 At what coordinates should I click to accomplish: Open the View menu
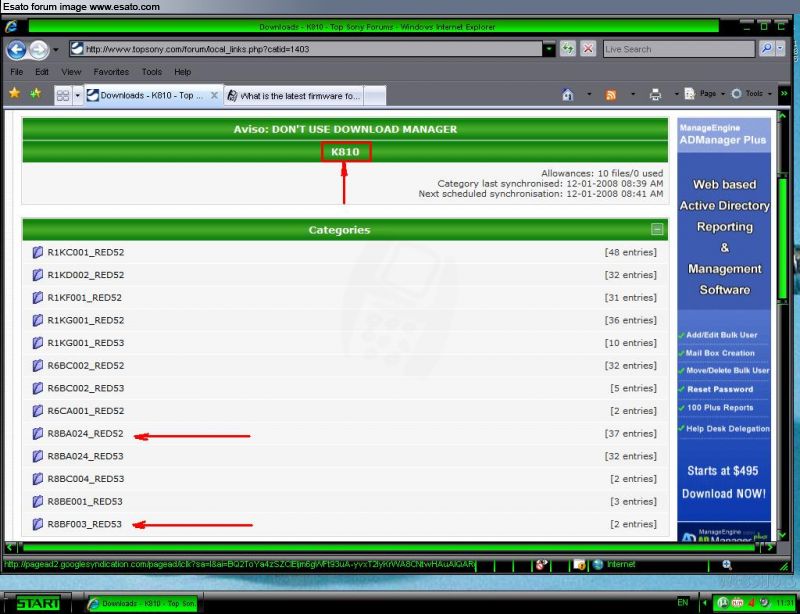[x=71, y=72]
